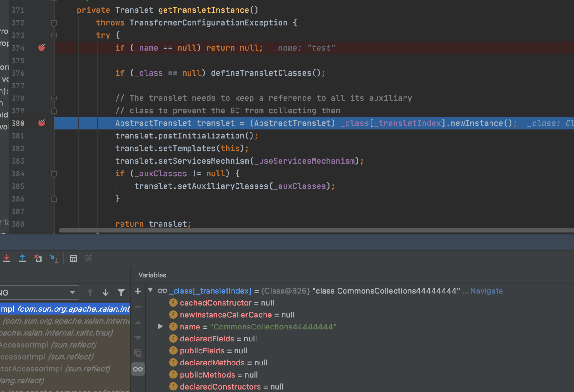Select the AccessorImpl (sun.reflect) stack frame
Viewport: 574px width, 392px height.
point(65,345)
